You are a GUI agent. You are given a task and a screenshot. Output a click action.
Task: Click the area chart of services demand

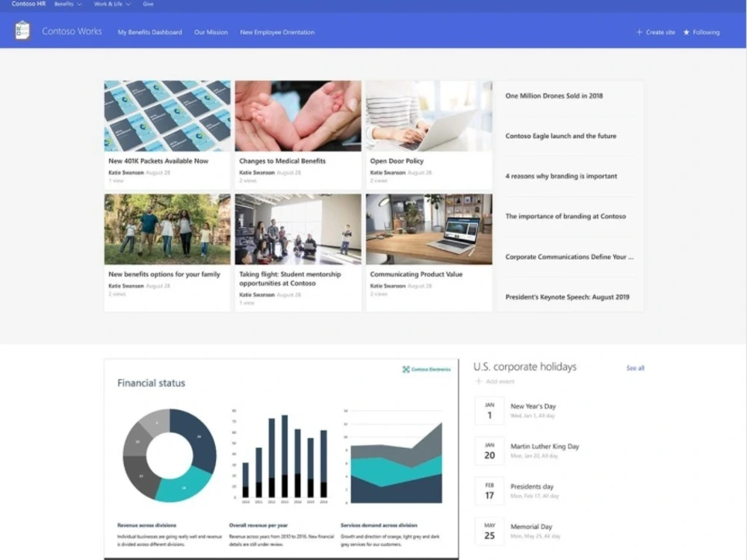(x=394, y=456)
